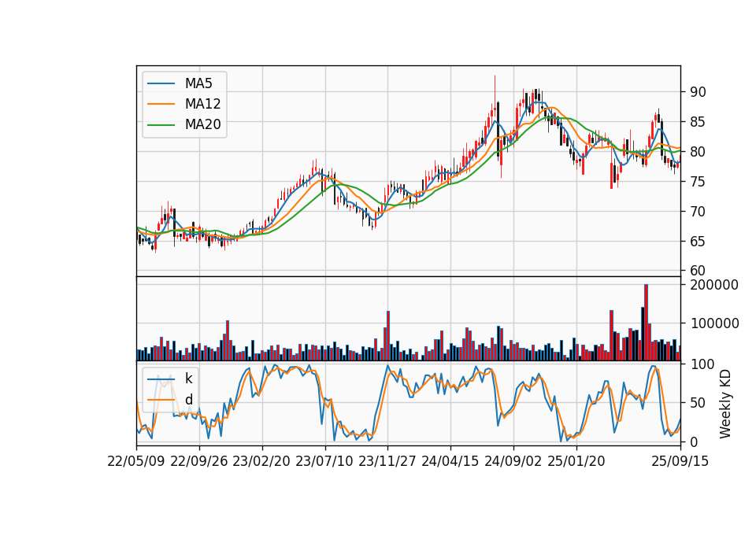Click the d legend label in KD chart

click(188, 400)
